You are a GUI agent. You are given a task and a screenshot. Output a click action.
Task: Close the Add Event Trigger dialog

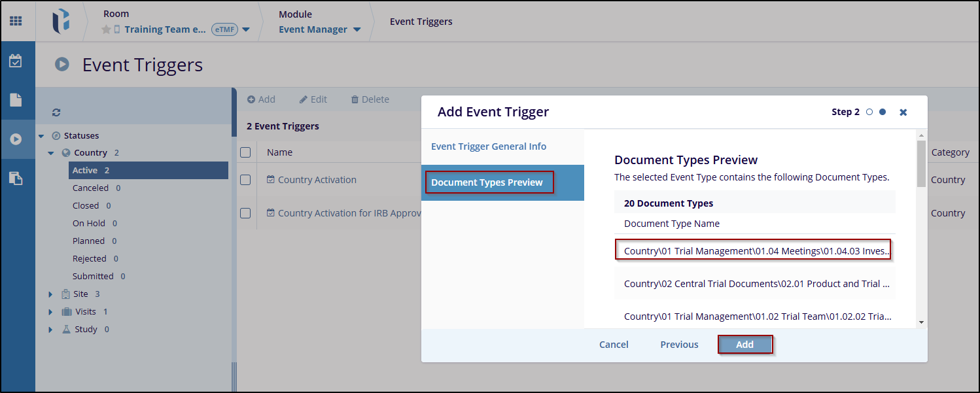pos(903,112)
